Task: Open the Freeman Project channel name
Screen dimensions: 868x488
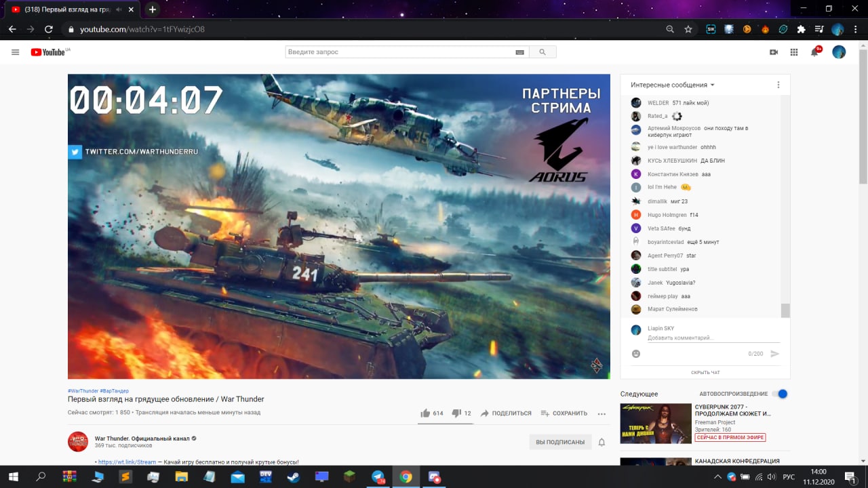Action: [x=715, y=422]
